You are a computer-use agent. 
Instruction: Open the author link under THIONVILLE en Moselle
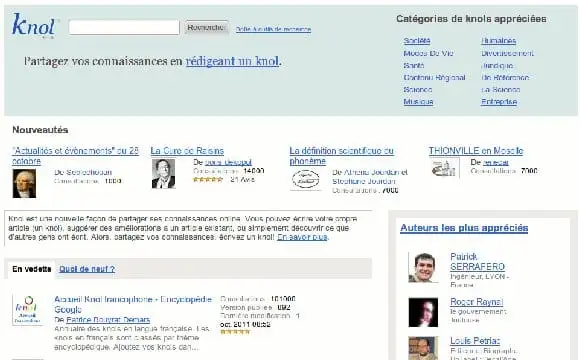tap(495, 162)
